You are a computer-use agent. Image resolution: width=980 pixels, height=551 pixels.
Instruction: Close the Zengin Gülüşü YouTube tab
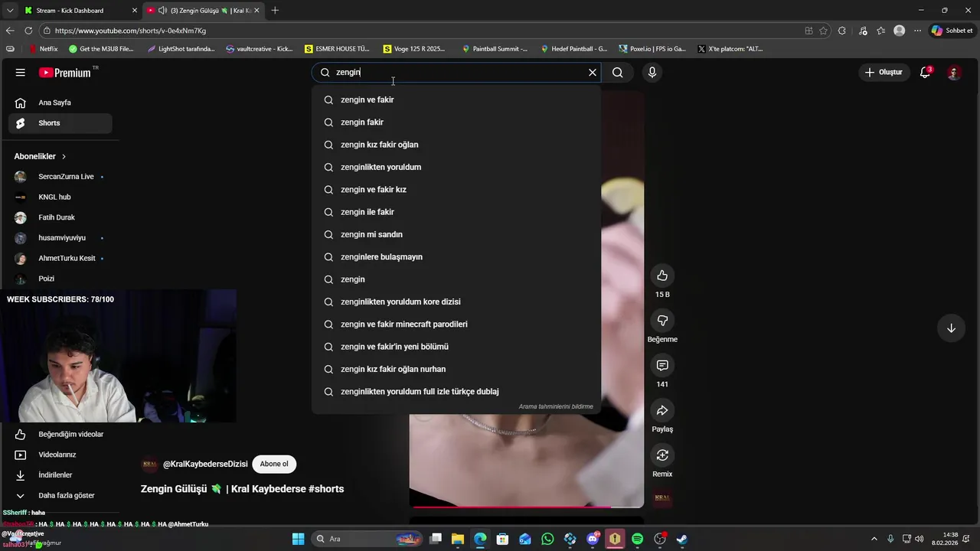tap(256, 11)
